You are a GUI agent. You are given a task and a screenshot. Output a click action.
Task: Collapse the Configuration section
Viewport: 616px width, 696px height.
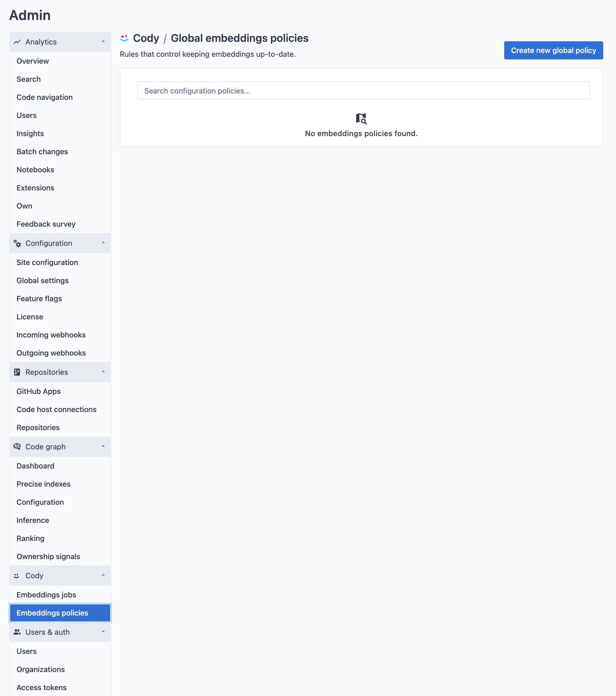(x=59, y=243)
